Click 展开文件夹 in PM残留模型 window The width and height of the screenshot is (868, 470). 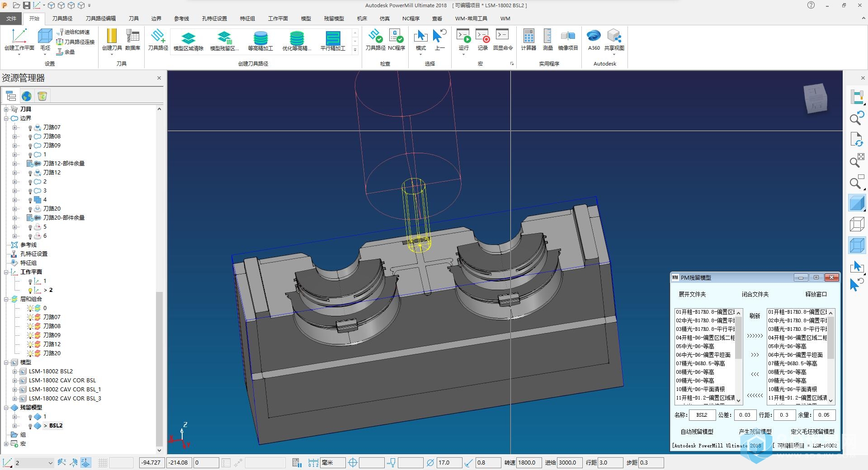692,294
